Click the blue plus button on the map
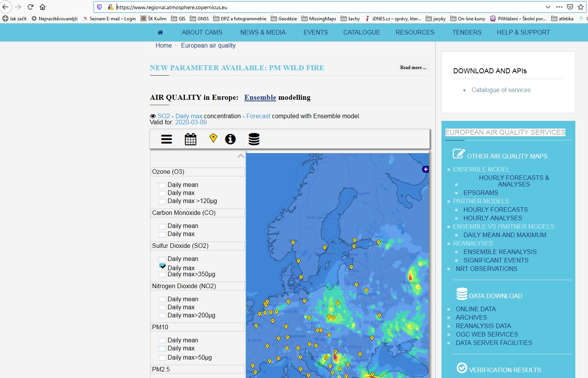Viewport: 588px width, 378px height. tap(425, 169)
